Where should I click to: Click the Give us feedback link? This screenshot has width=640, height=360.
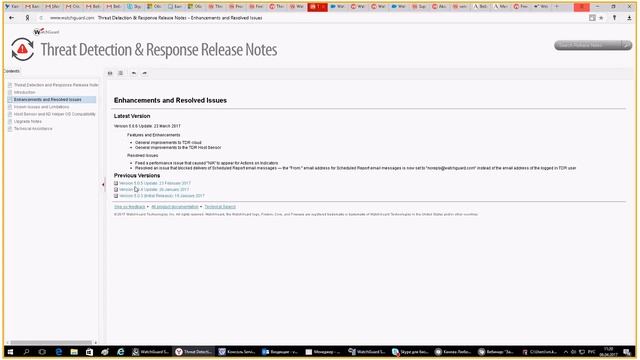pos(129,207)
